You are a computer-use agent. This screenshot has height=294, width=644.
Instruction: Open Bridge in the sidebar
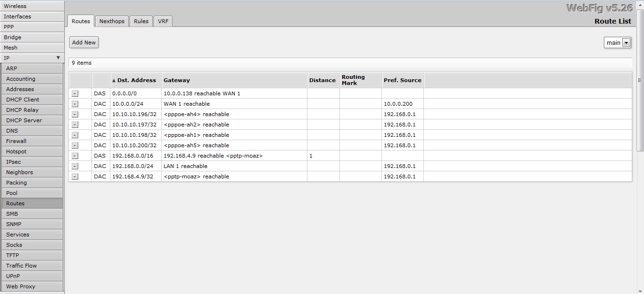tap(32, 37)
